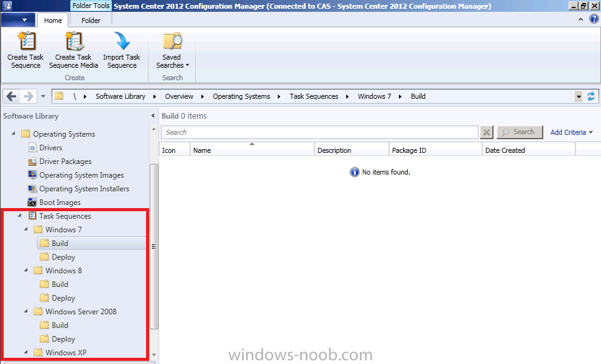Select Deploy folder under Windows 7
This screenshot has height=364, width=601.
click(x=63, y=257)
